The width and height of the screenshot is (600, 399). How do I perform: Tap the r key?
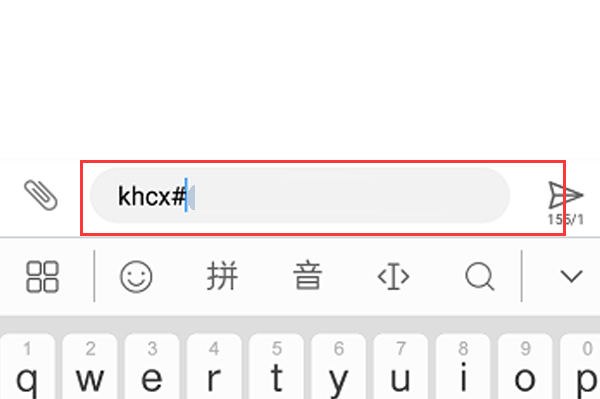point(214,366)
